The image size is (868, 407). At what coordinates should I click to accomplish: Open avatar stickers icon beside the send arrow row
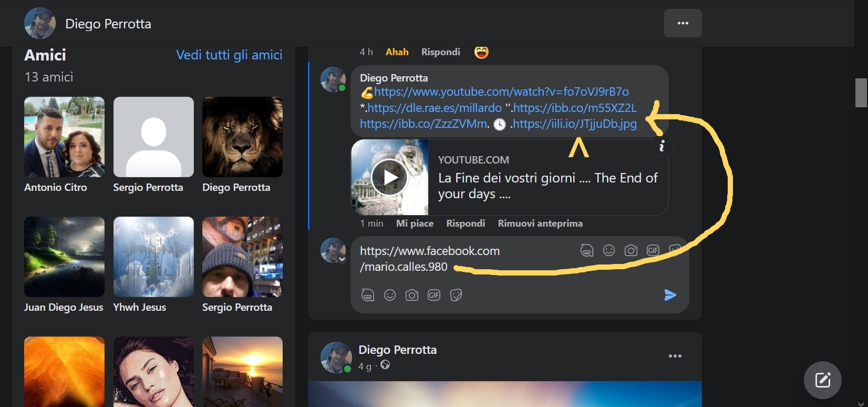point(368,295)
